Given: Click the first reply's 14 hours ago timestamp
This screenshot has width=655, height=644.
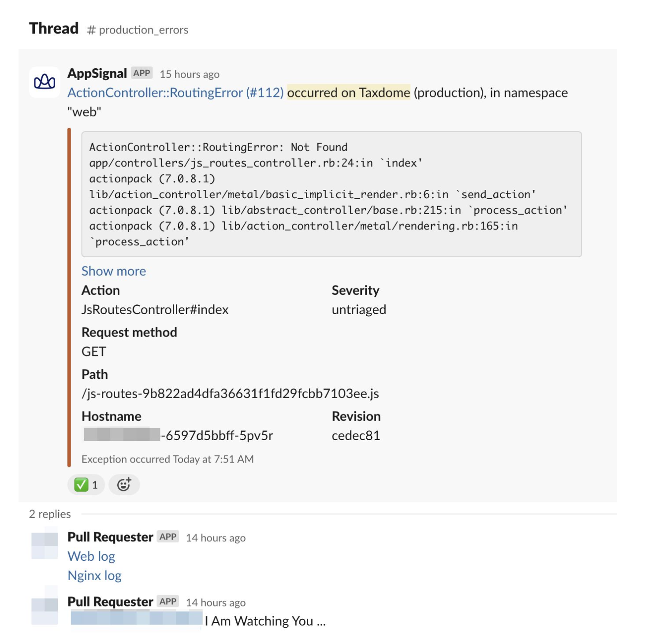Looking at the screenshot, I should point(216,538).
